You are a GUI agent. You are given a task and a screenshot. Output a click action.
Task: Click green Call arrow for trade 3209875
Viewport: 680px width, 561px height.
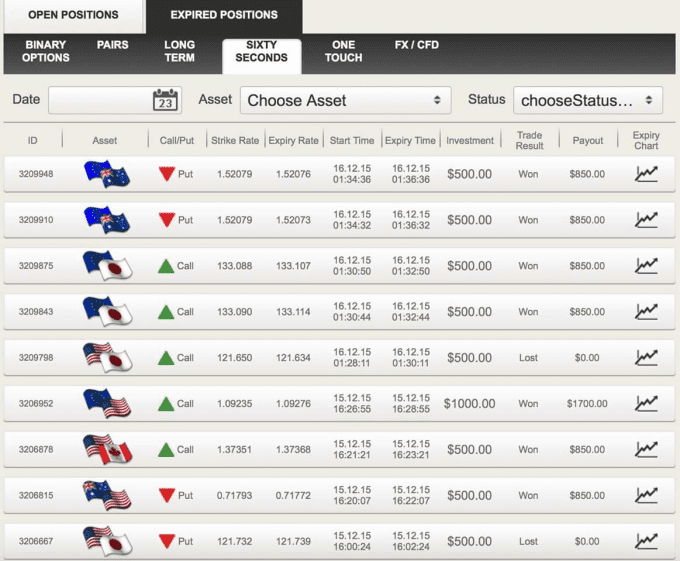click(166, 266)
